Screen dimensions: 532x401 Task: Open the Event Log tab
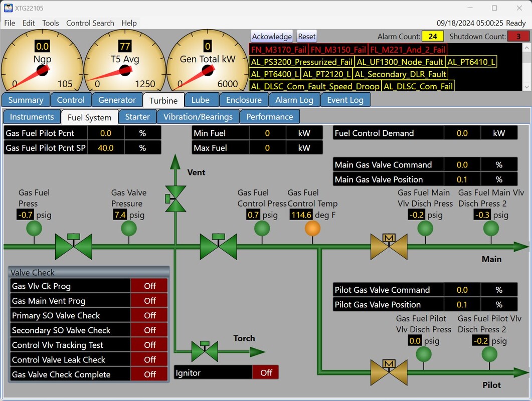pos(345,100)
